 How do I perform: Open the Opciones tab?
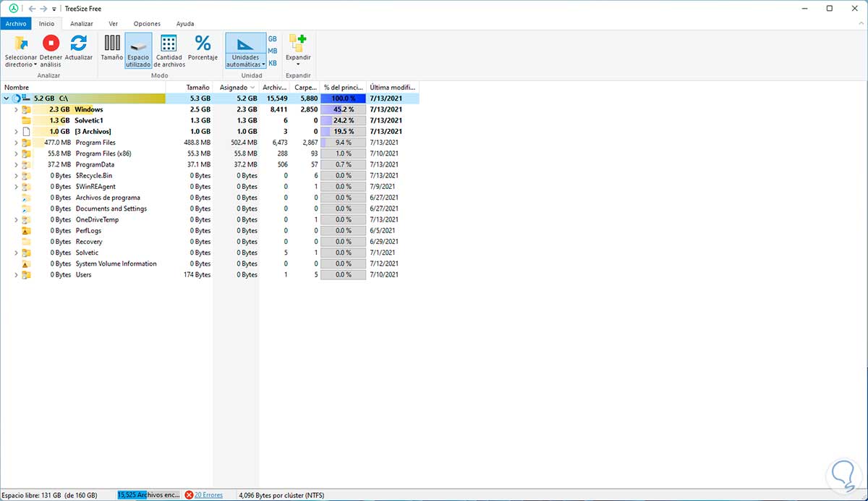[148, 24]
